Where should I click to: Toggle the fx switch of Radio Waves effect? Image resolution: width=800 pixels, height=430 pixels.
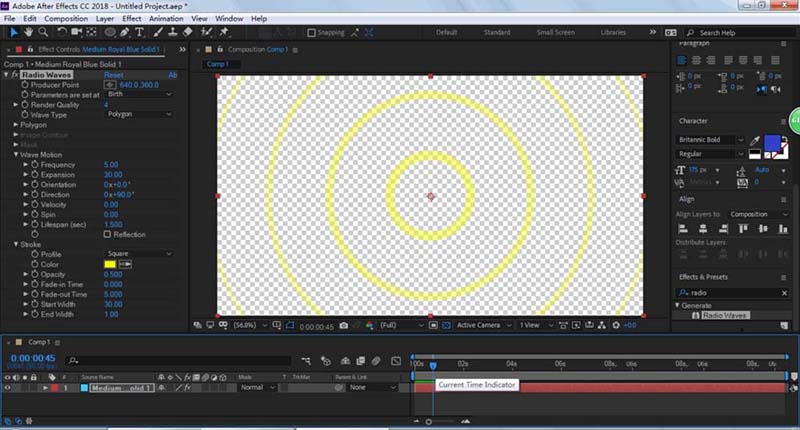(x=15, y=75)
